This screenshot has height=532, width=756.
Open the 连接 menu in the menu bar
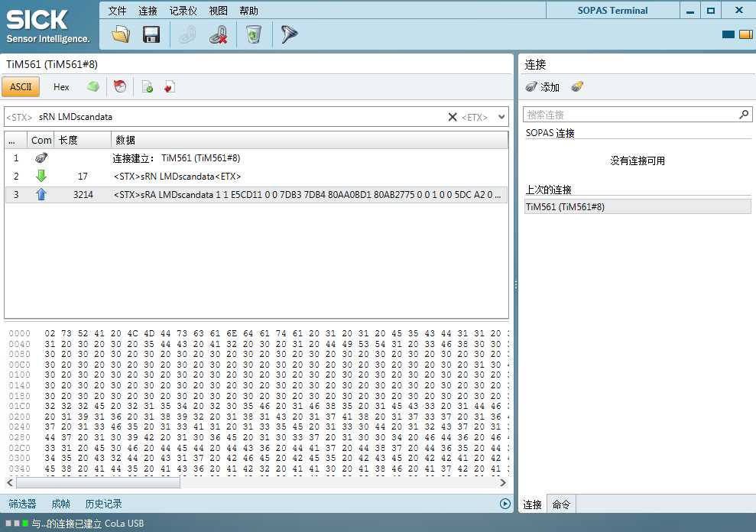148,11
